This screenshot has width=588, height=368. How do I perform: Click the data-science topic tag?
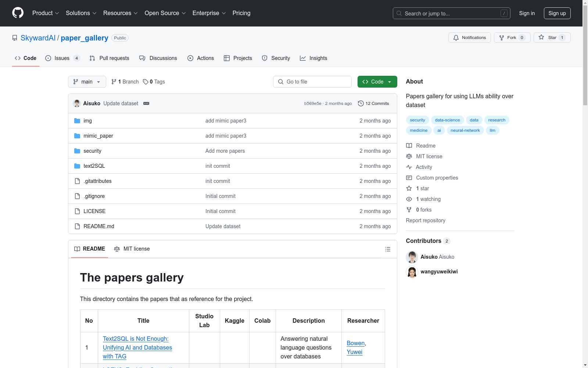coord(447,120)
